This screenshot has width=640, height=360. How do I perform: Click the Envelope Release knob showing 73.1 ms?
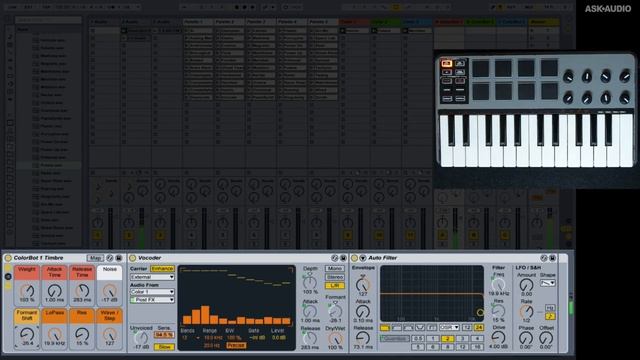[362, 338]
